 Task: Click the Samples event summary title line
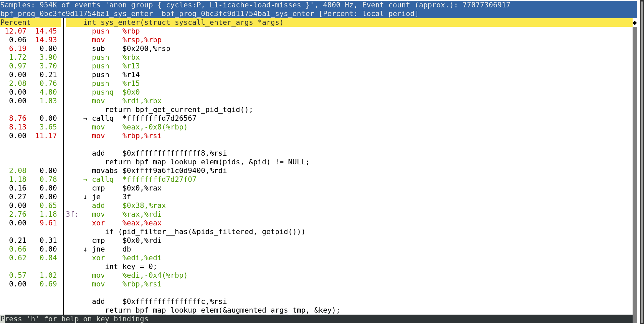(255, 5)
